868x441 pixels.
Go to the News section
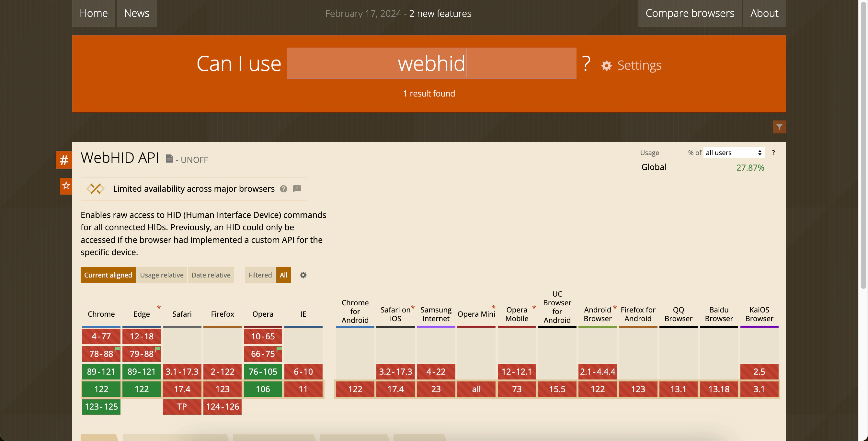click(x=136, y=13)
